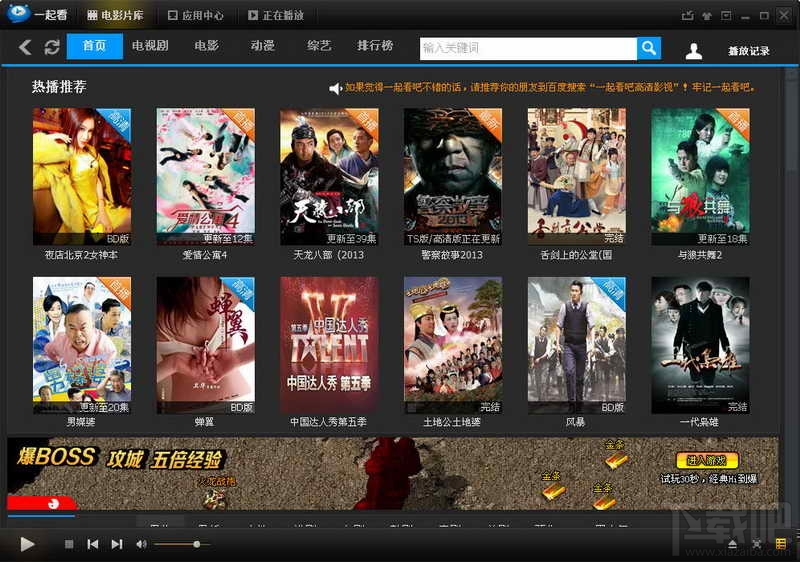This screenshot has width=800, height=562.
Task: Refresh the page with the reload icon
Action: [x=52, y=47]
